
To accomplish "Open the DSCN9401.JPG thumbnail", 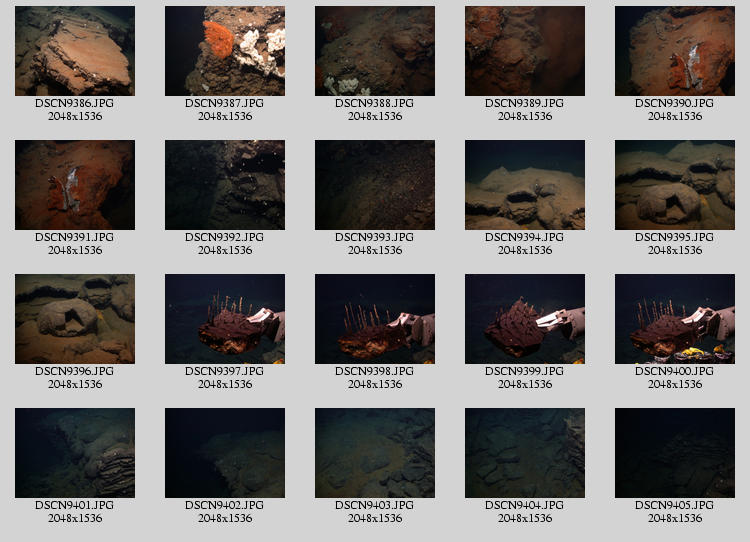I will [x=75, y=453].
